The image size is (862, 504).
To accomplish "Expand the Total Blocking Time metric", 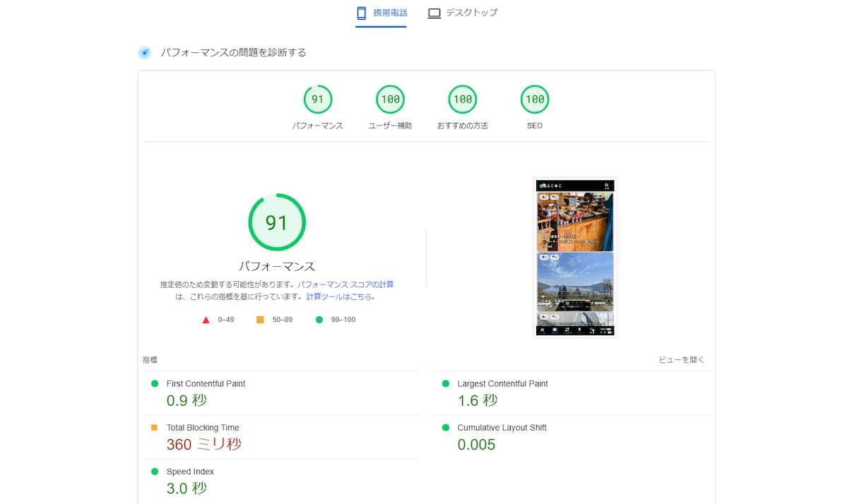I will (281, 437).
